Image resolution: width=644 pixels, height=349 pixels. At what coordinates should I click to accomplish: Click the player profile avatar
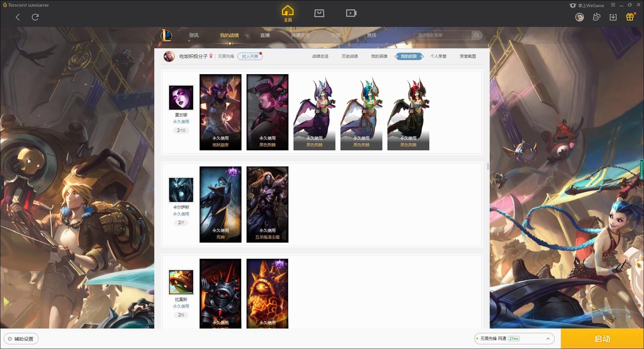169,56
